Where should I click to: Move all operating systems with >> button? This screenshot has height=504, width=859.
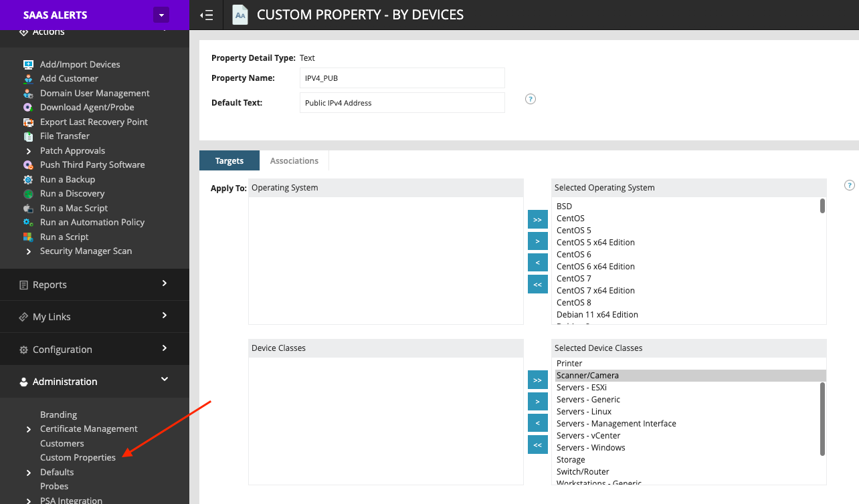(x=537, y=219)
